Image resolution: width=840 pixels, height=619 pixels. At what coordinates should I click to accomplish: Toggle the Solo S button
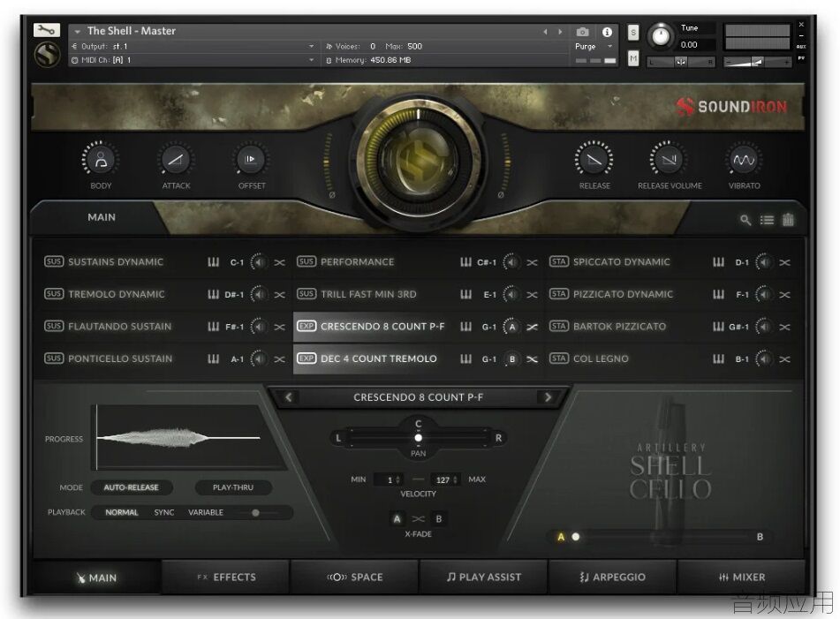633,33
